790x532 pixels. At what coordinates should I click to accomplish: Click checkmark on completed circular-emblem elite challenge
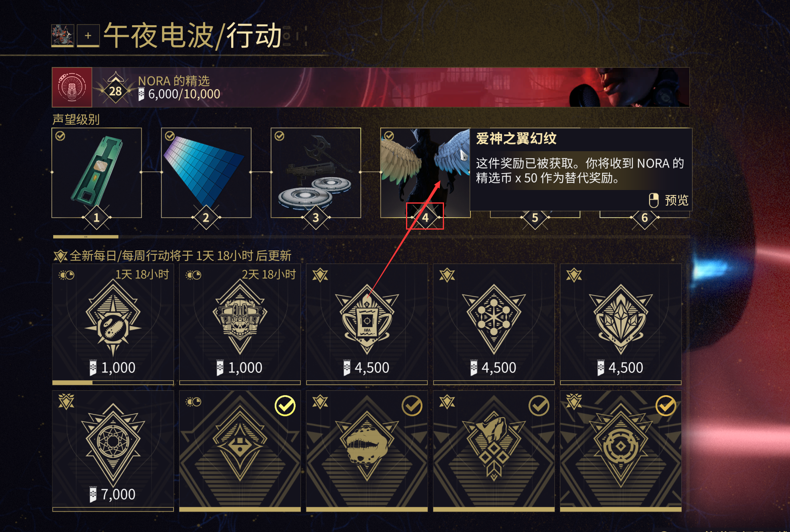(666, 406)
